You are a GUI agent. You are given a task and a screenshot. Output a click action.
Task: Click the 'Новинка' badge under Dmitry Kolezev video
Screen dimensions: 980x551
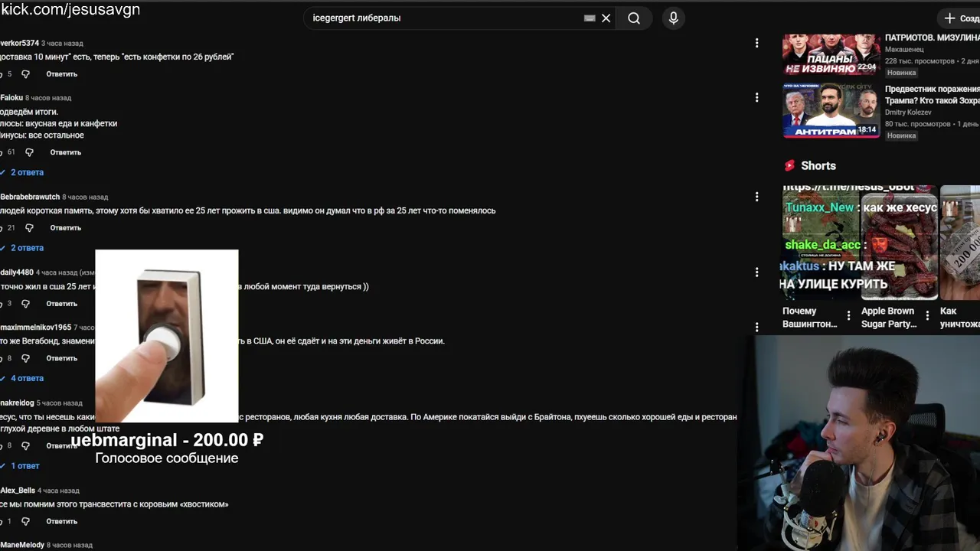[901, 135]
